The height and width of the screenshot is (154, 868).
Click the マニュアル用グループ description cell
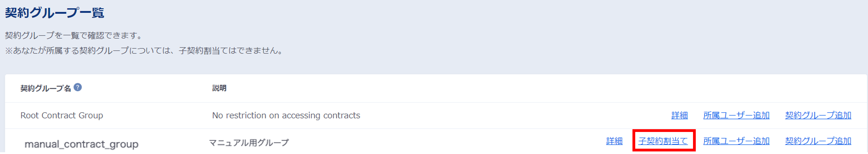249,143
